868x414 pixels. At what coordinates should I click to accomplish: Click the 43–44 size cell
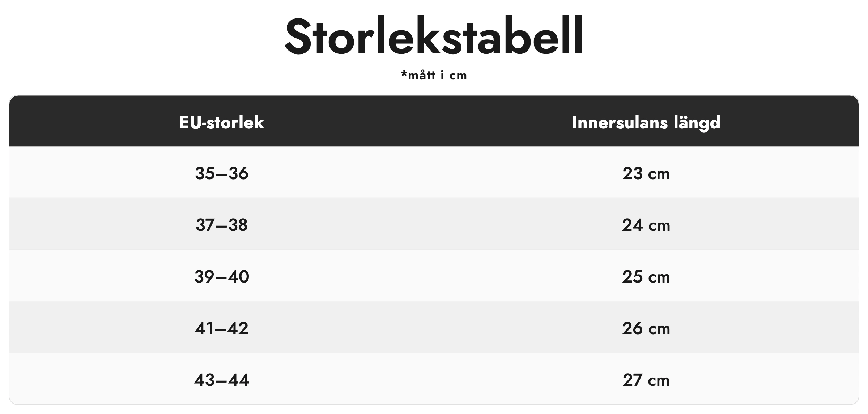[x=221, y=380]
